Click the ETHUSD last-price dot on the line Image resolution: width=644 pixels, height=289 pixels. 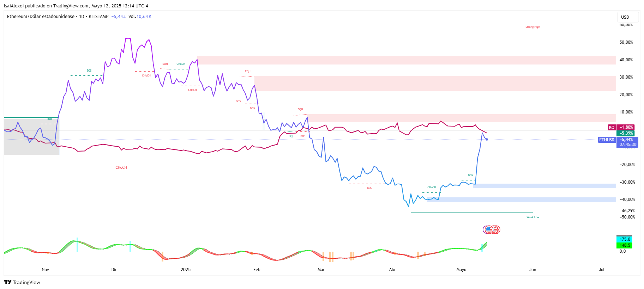pos(487,140)
